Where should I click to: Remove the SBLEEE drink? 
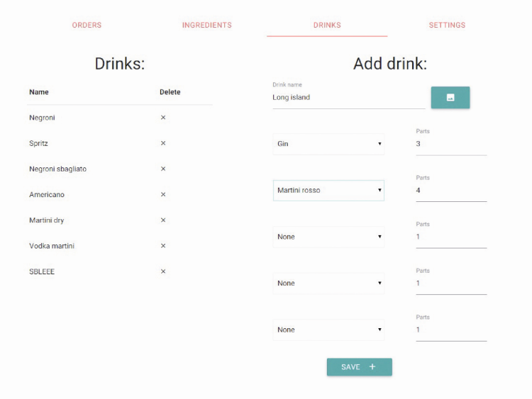pyautogui.click(x=163, y=271)
